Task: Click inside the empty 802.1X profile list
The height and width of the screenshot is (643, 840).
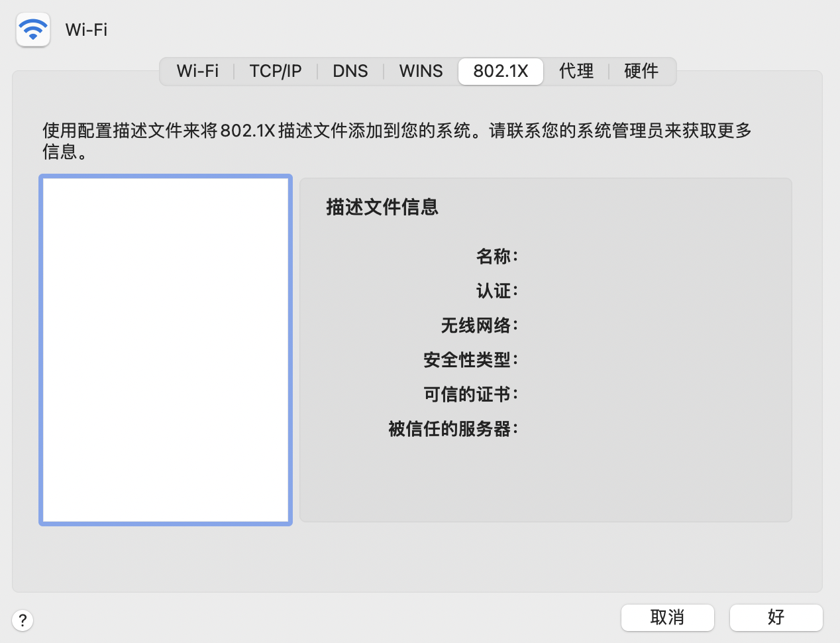Action: [x=166, y=350]
